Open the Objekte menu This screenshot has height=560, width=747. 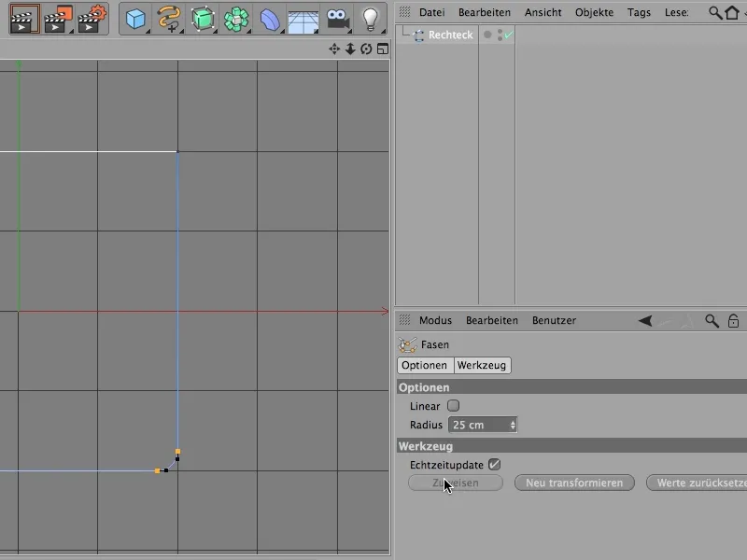coord(594,12)
